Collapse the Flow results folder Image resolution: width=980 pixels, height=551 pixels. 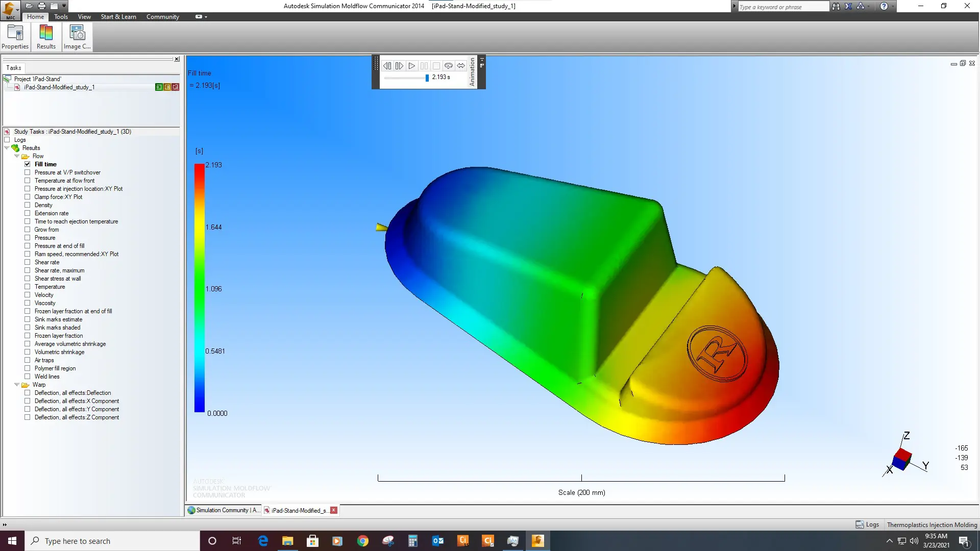[17, 156]
